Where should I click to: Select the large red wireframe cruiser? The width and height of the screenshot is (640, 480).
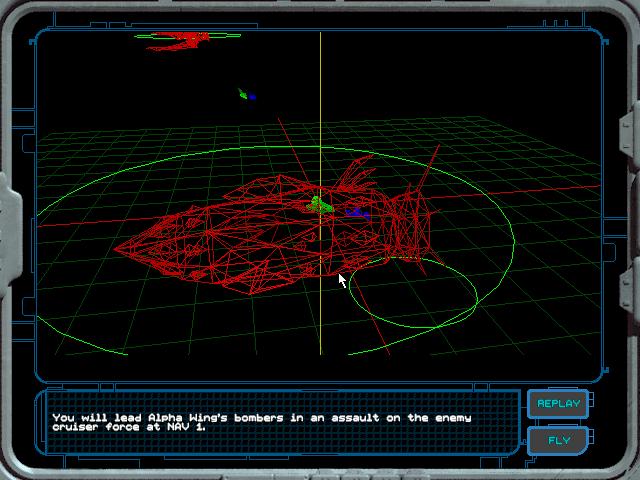coord(278,229)
